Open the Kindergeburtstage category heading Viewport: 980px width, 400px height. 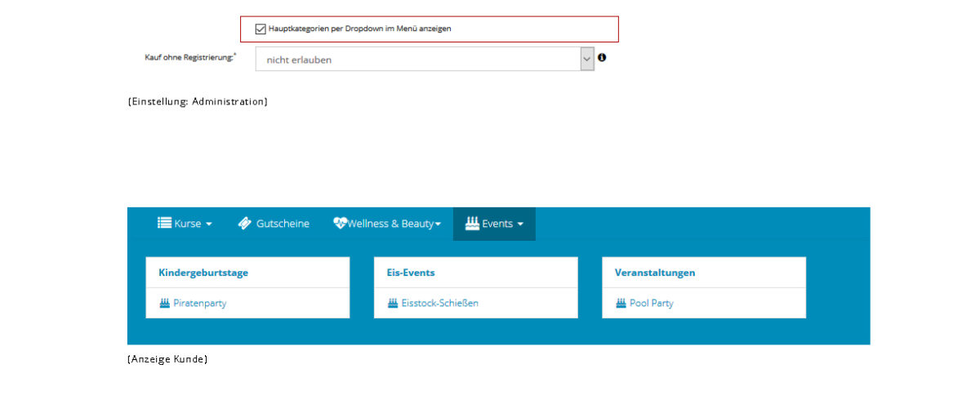203,273
